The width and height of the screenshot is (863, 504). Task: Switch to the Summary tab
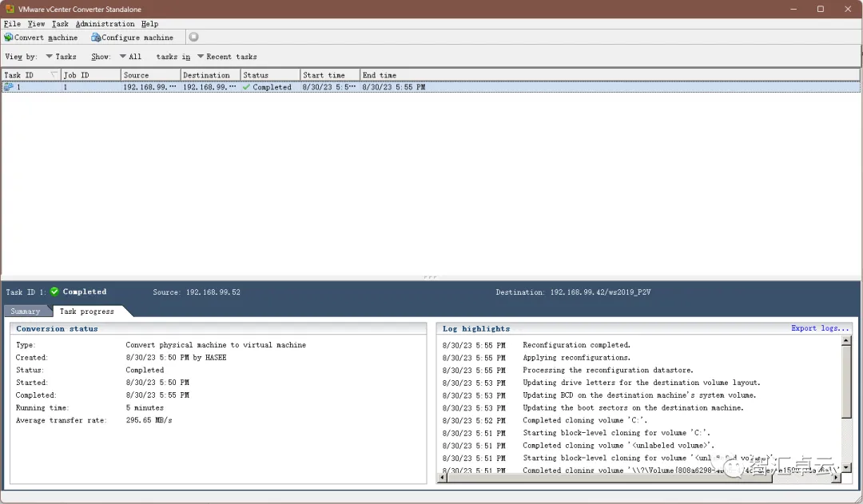[x=26, y=312]
